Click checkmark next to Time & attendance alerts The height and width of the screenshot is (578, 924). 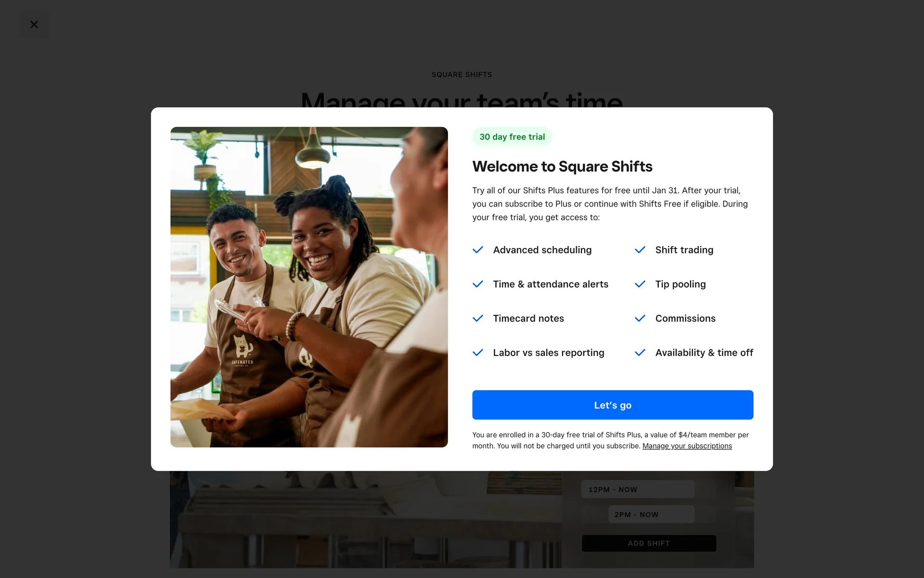click(x=477, y=284)
